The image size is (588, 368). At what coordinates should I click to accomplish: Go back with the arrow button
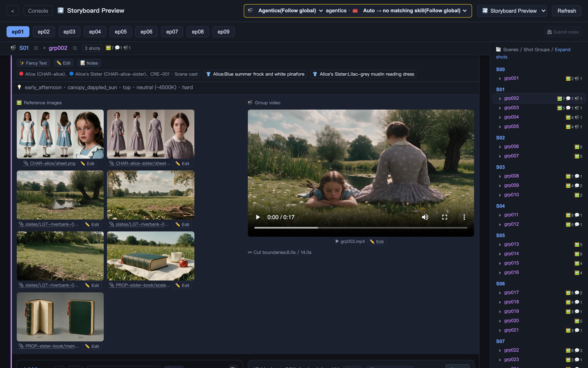coord(13,11)
